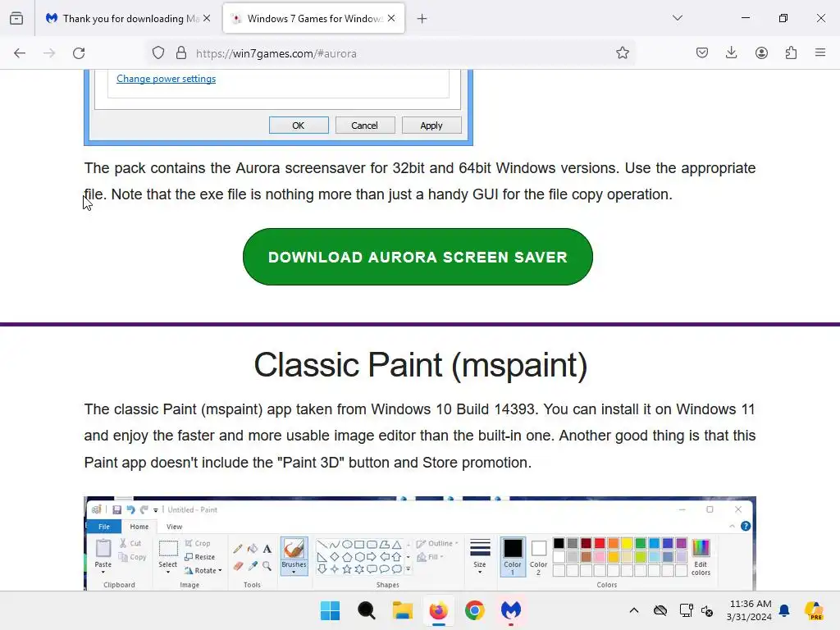Show site security info via padlock icon

[x=181, y=53]
